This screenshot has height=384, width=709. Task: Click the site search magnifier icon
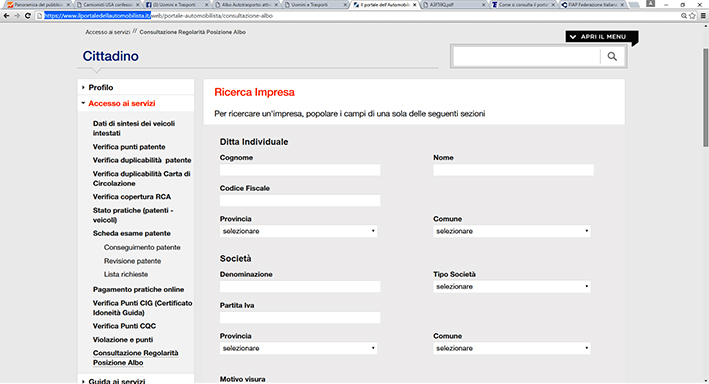[x=612, y=57]
